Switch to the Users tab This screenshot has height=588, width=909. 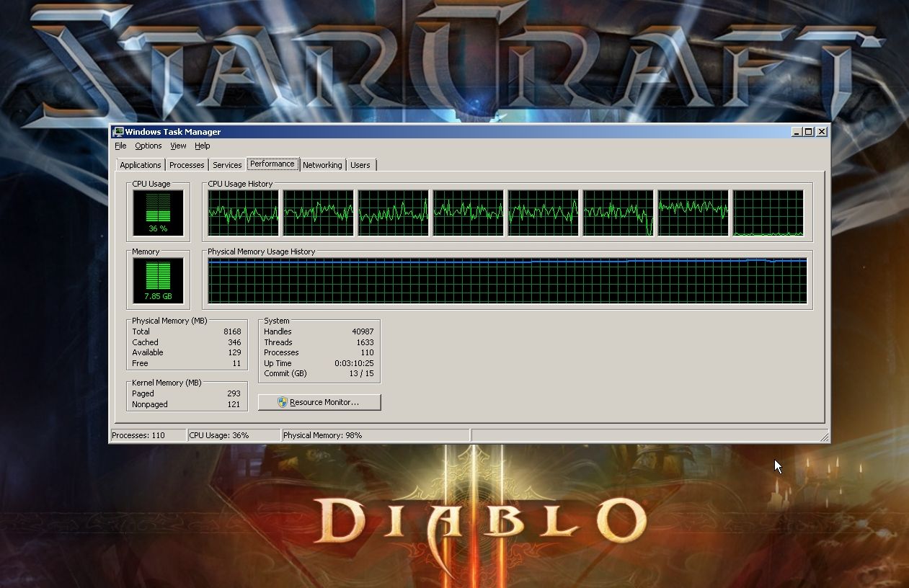360,165
